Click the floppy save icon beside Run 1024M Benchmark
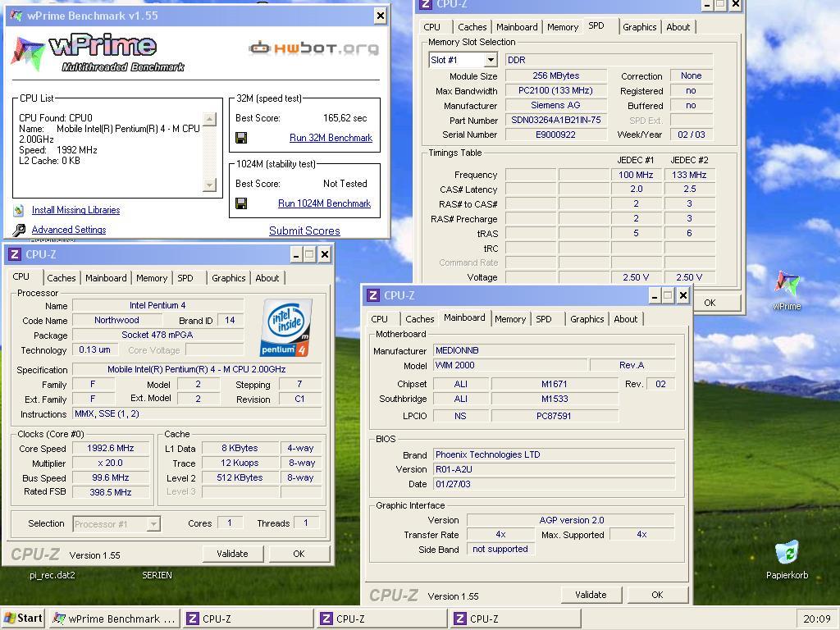840x630 pixels. [241, 203]
